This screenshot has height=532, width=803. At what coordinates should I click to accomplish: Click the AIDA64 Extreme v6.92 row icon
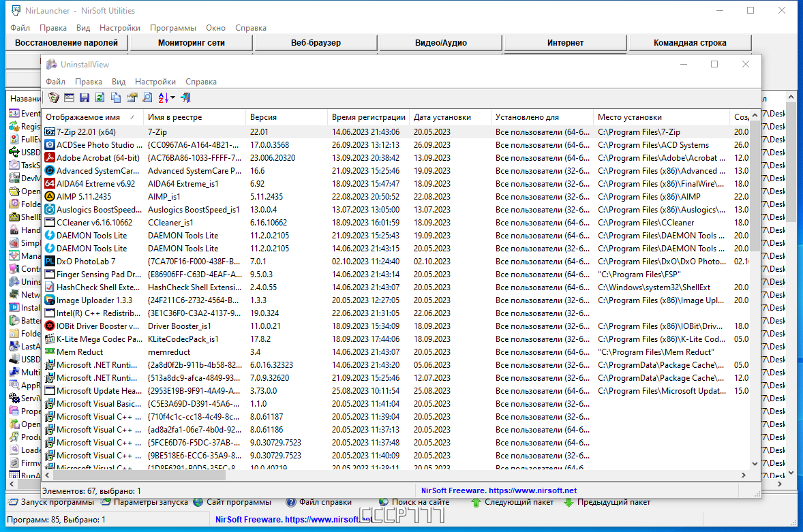click(50, 184)
